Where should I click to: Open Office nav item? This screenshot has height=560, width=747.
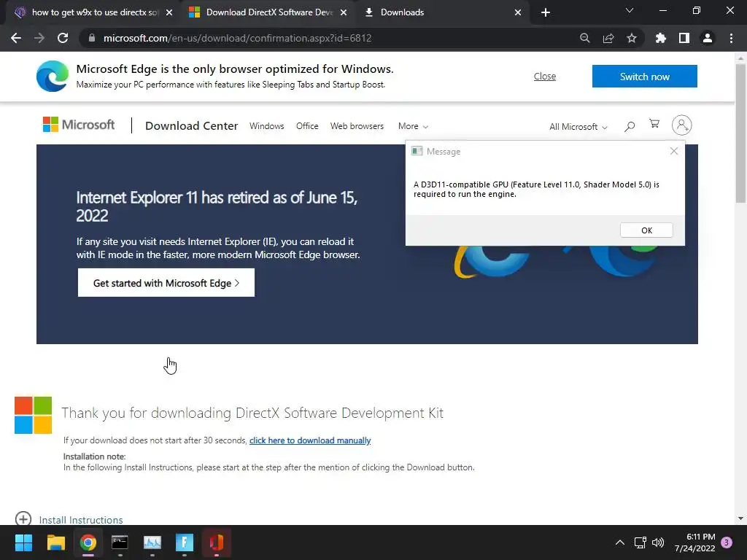307,126
